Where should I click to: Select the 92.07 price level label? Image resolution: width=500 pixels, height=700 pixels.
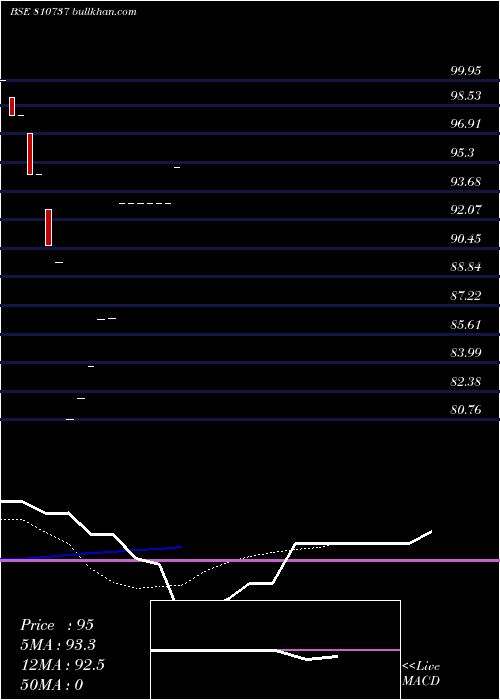click(466, 210)
